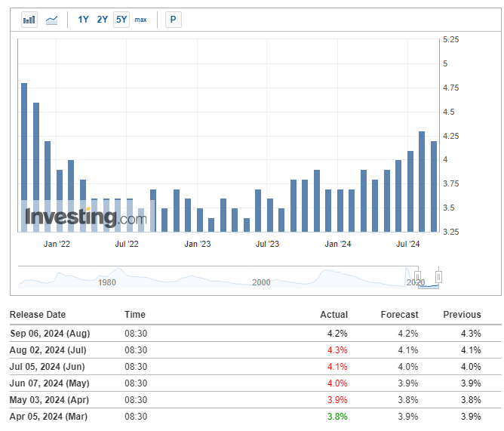Click right handle of range navigator
This screenshot has width=504, height=431.
click(x=439, y=276)
